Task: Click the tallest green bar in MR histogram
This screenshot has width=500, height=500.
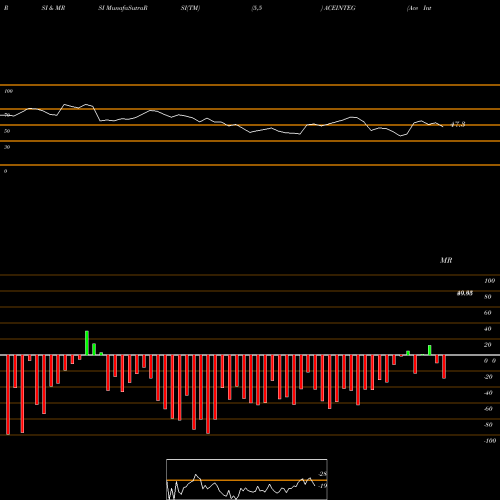Action: pyautogui.click(x=87, y=343)
